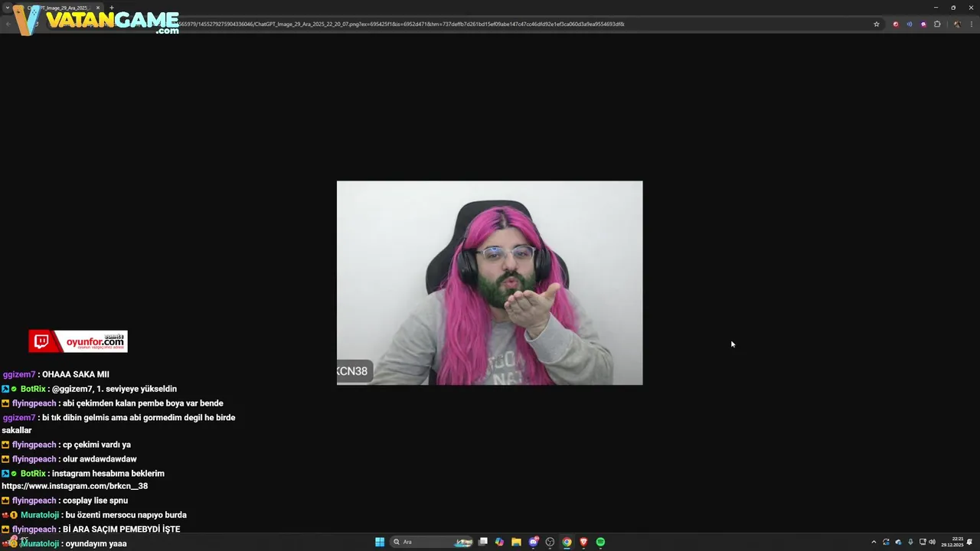Click message 'cosplay lise spnu'
This screenshot has height=551, width=980.
pyautogui.click(x=95, y=500)
